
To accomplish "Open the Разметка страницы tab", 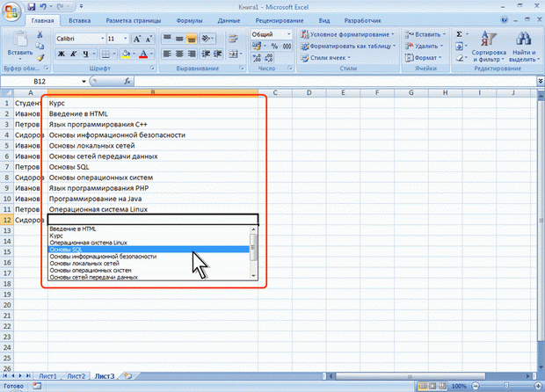I will [134, 20].
